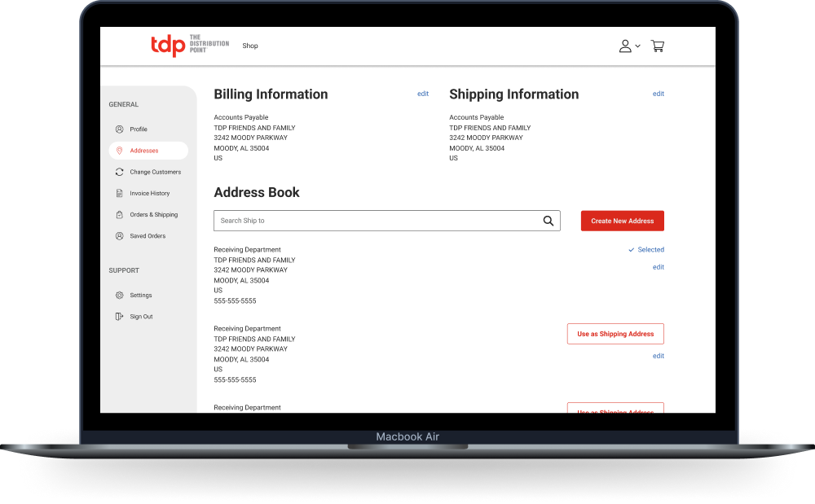Click the search magnifier icon
The image size is (815, 504).
click(x=548, y=221)
